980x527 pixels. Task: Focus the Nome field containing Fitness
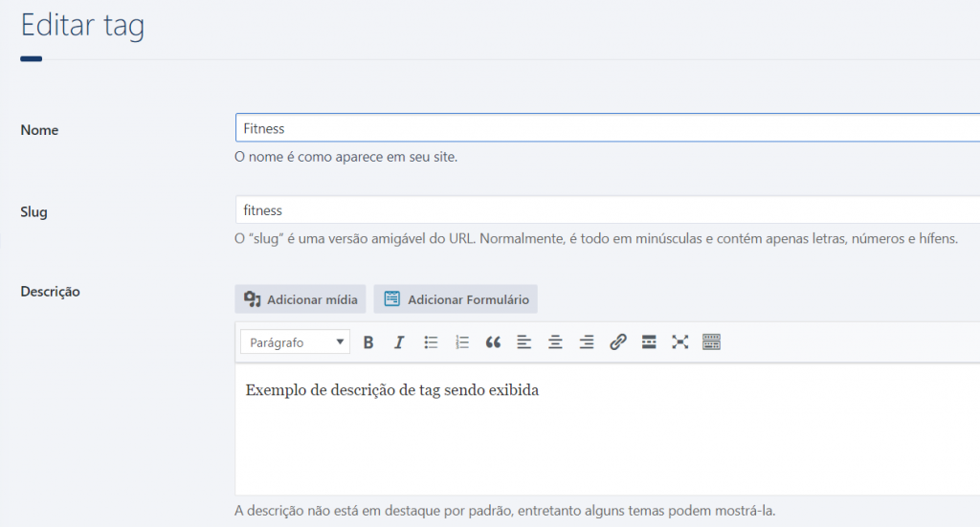point(608,128)
